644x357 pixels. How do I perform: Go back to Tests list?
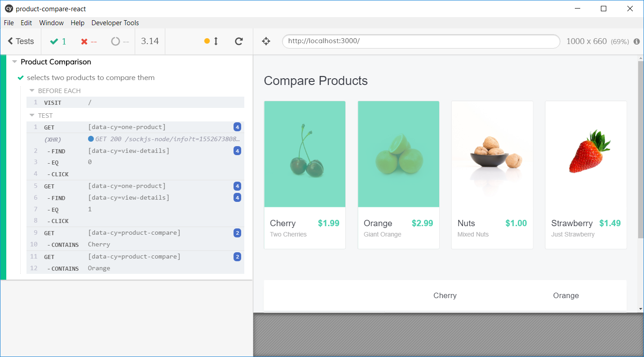(x=21, y=41)
